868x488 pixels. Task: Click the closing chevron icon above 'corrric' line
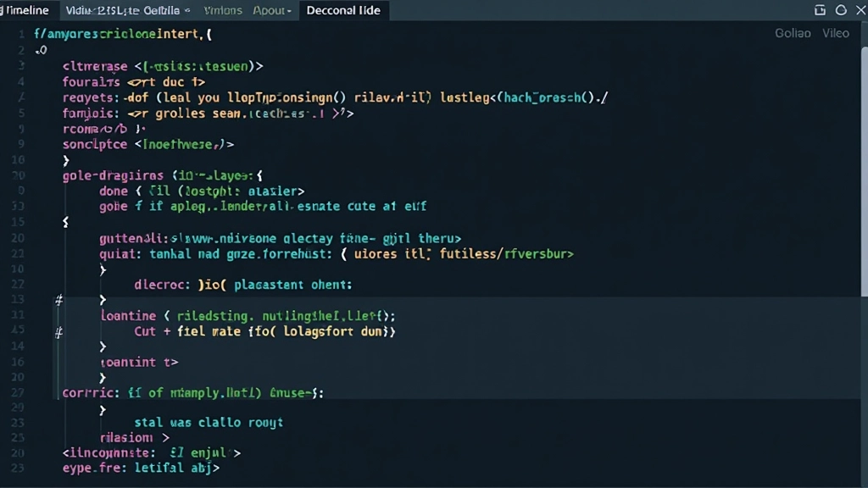103,377
